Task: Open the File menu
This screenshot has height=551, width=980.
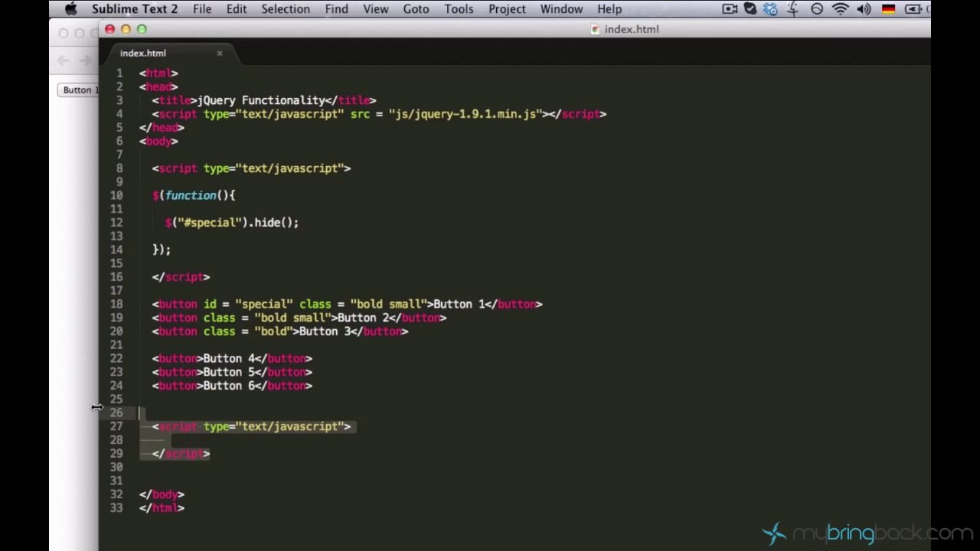Action: (x=202, y=9)
